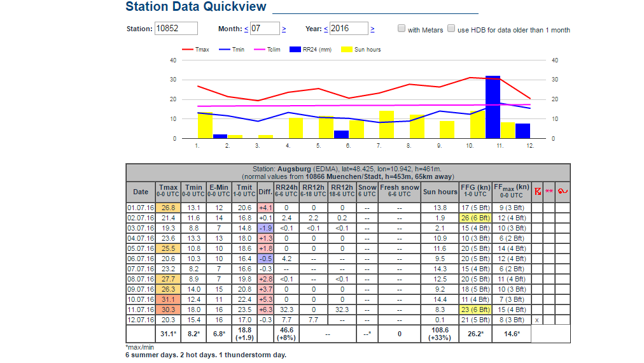Advance to next month with '>' arrow
The image size is (644, 363).
point(284,29)
